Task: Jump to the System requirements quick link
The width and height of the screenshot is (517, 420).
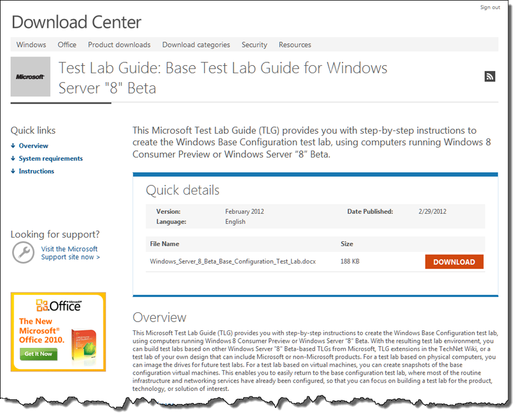Action: pyautogui.click(x=51, y=159)
